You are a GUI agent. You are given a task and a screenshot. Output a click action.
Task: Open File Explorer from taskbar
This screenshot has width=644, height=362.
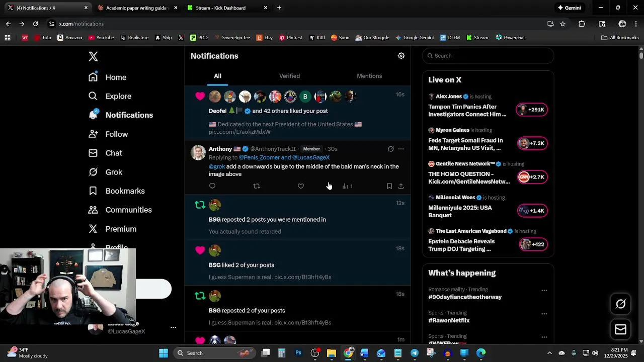pyautogui.click(x=332, y=353)
